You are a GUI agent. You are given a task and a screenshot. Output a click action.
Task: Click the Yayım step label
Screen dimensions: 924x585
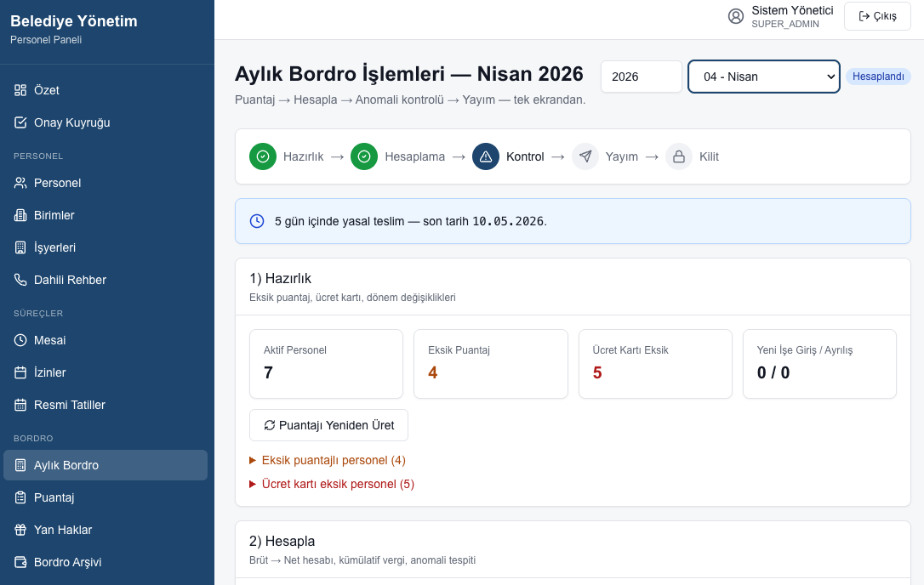pyautogui.click(x=622, y=156)
